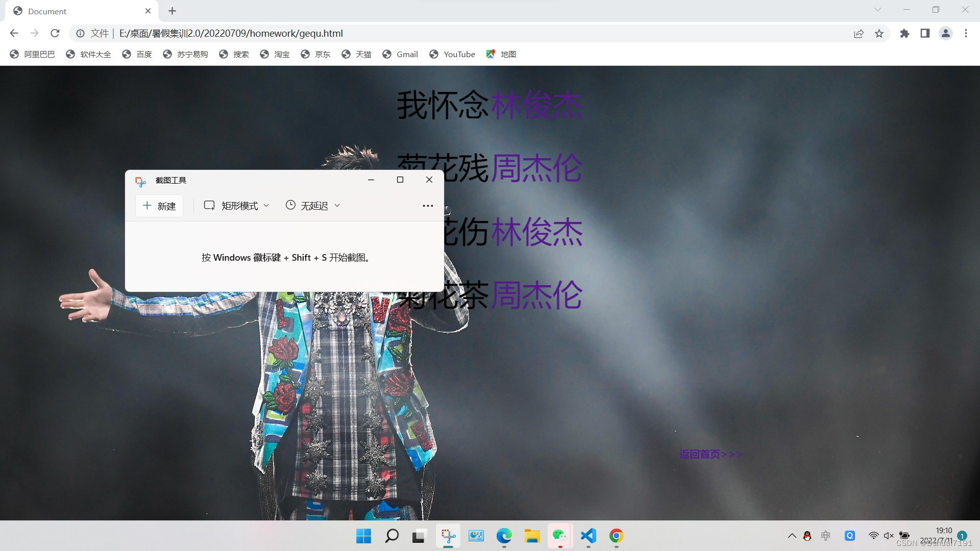
Task: Toggle the muted volume icon in the system tray
Action: click(889, 536)
